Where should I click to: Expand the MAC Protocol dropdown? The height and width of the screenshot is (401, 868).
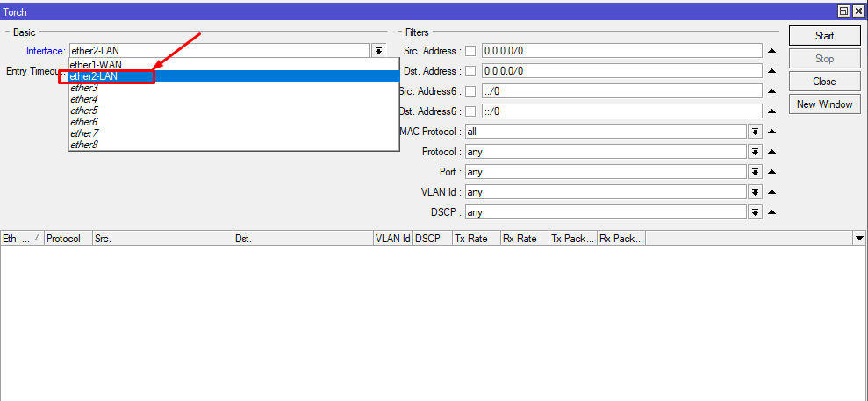(755, 132)
